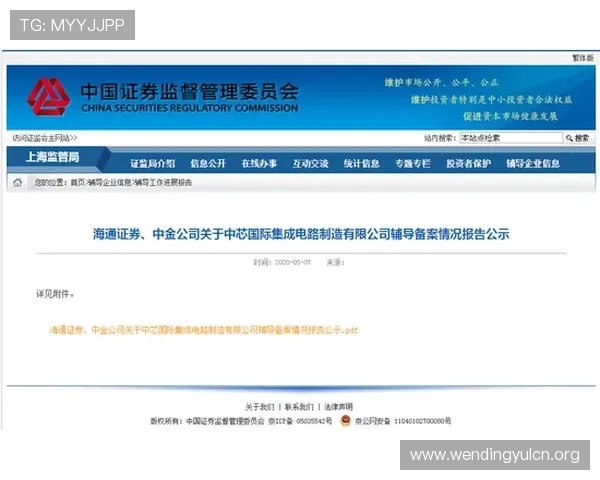The width and height of the screenshot is (600, 480).
Task: Click the 京ICP备 05035542号 record text
Action: pos(300,421)
